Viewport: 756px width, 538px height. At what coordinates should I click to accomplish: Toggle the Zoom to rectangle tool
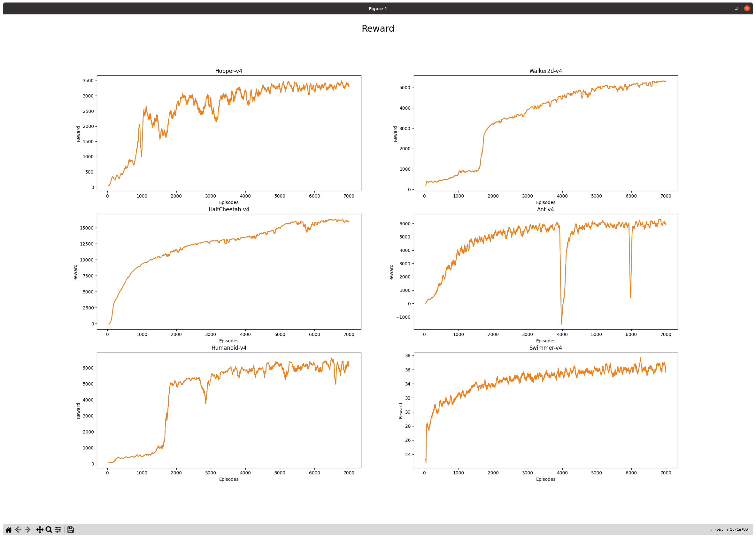pyautogui.click(x=49, y=529)
